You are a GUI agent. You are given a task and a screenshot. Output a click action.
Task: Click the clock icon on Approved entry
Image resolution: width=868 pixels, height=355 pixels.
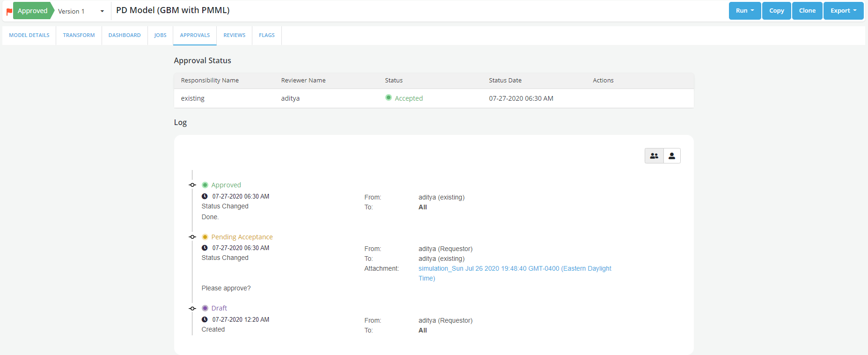click(205, 196)
